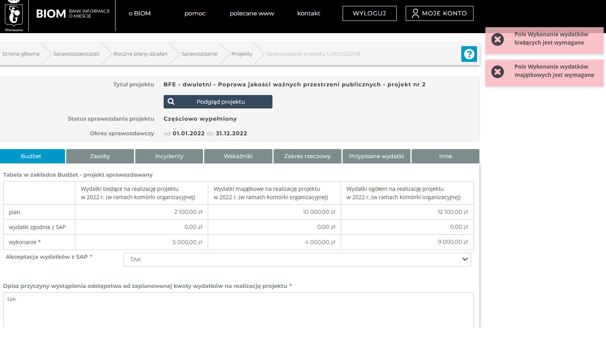606x364 pixels.
Task: Click the magnifier icon in Podgląd projektu
Action: (171, 102)
